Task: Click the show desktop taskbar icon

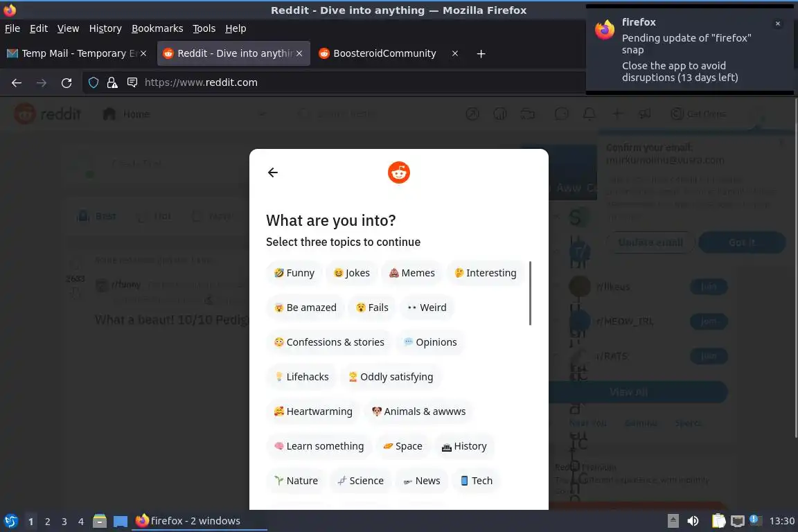Action: (x=121, y=521)
